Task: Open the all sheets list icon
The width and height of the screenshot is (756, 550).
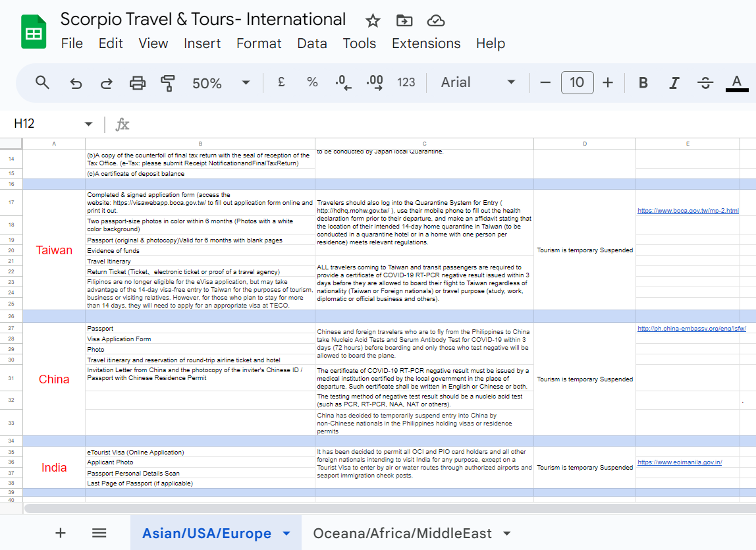Action: pyautogui.click(x=99, y=533)
